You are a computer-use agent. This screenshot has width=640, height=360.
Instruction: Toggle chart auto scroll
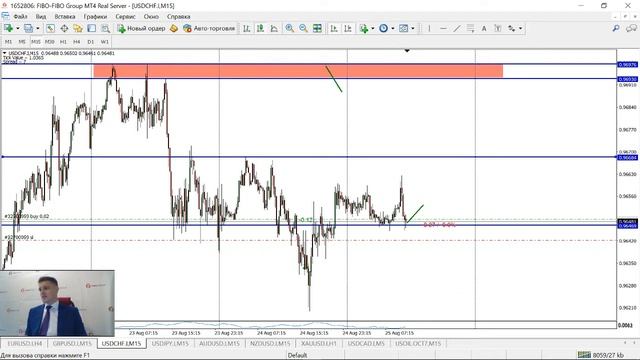[x=334, y=28]
